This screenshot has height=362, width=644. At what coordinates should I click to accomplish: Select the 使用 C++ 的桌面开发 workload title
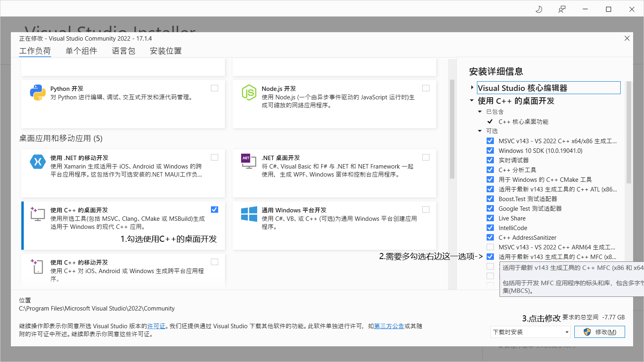pyautogui.click(x=79, y=210)
